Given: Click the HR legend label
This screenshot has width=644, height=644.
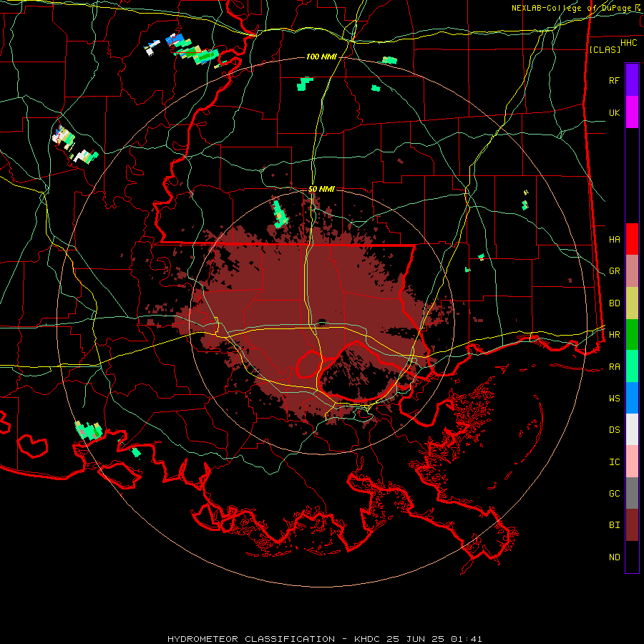Looking at the screenshot, I should coord(615,335).
